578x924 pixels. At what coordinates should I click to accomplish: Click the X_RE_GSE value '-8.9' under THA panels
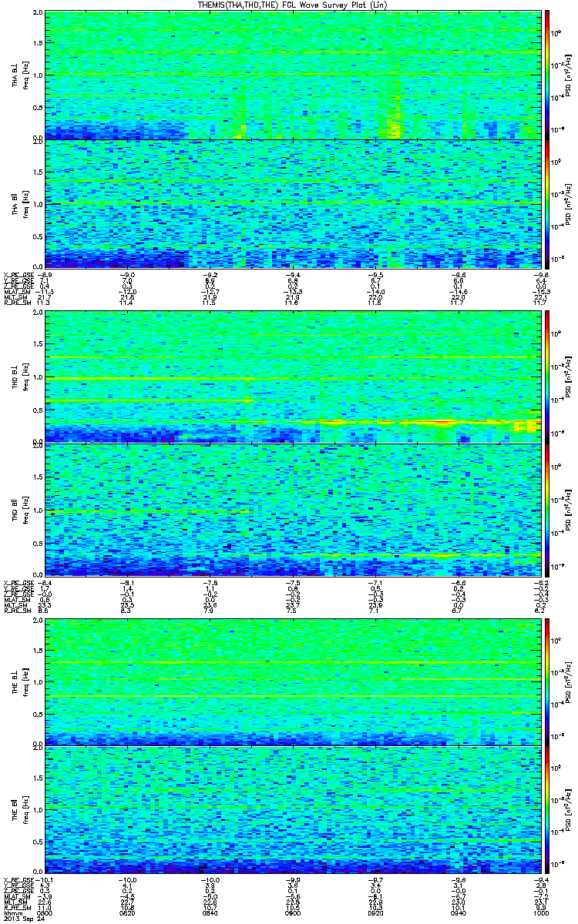(x=45, y=274)
